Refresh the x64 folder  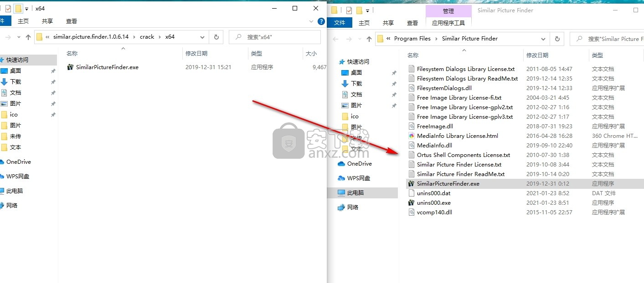coord(216,37)
